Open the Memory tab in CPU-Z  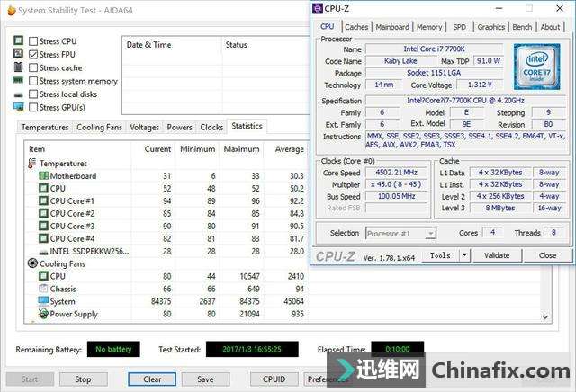[x=429, y=27]
